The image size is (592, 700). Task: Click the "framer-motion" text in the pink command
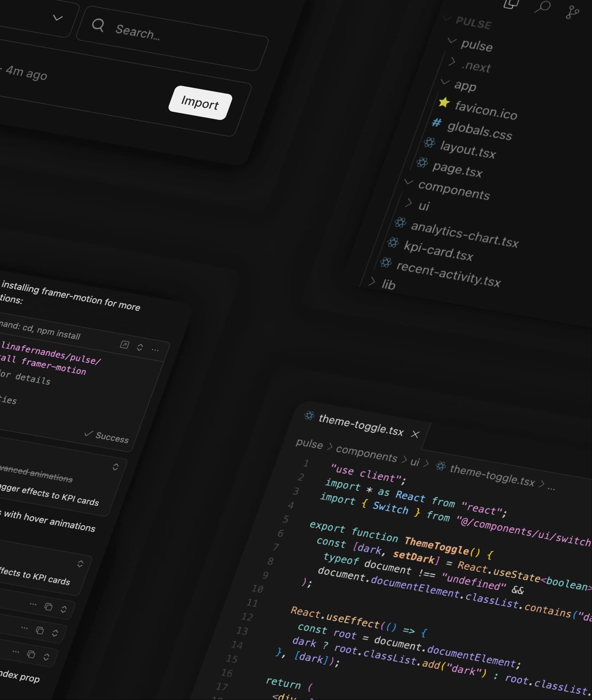point(53,366)
